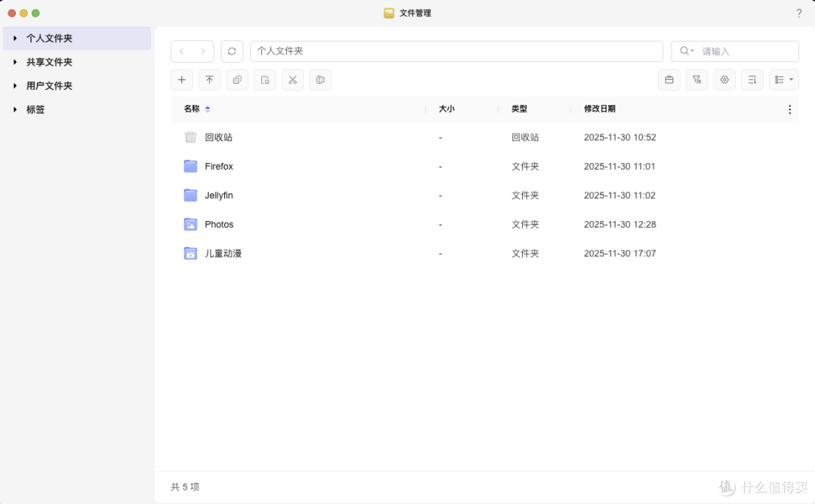Image resolution: width=815 pixels, height=504 pixels.
Task: Click the recycle bin trash icon
Action: tap(190, 137)
